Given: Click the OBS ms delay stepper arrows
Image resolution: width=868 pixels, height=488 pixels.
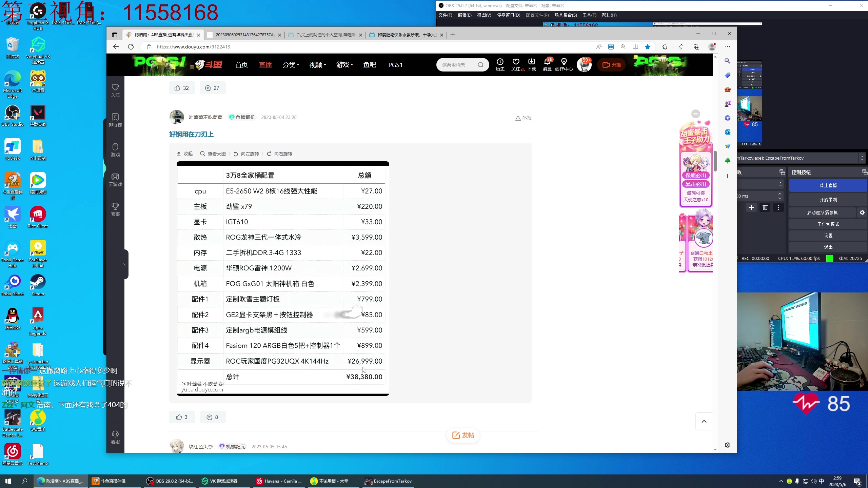Looking at the screenshot, I should [x=780, y=196].
